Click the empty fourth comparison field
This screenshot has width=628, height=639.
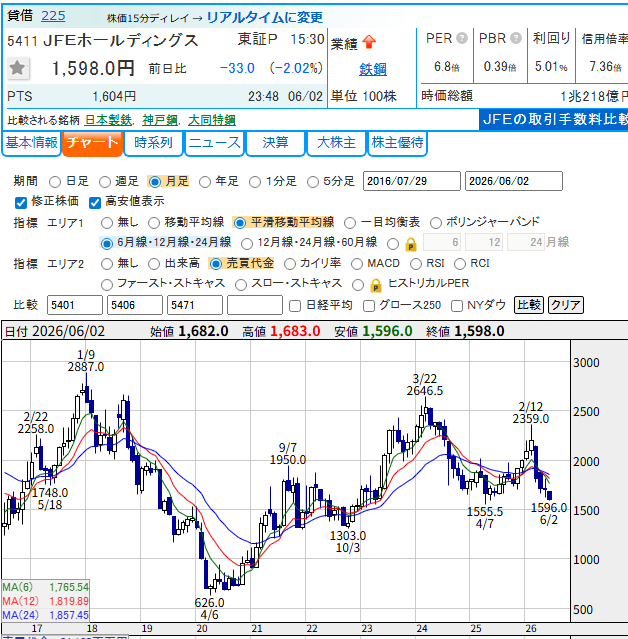pos(255,305)
